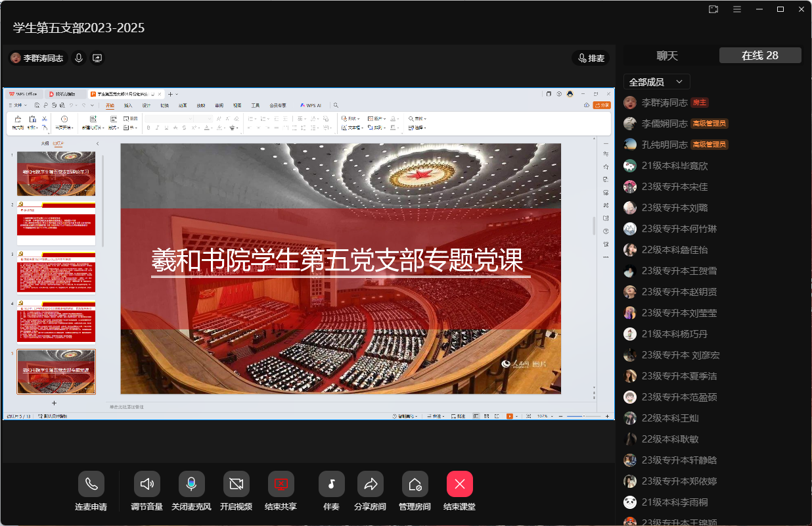Select 孔纯明同志 in the member list

coord(664,145)
